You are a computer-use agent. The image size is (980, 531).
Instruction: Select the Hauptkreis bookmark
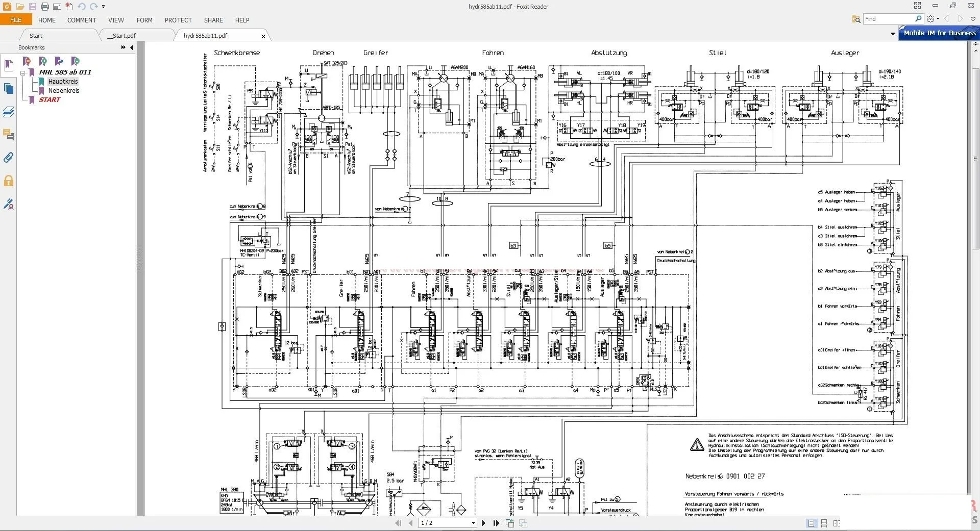(63, 81)
